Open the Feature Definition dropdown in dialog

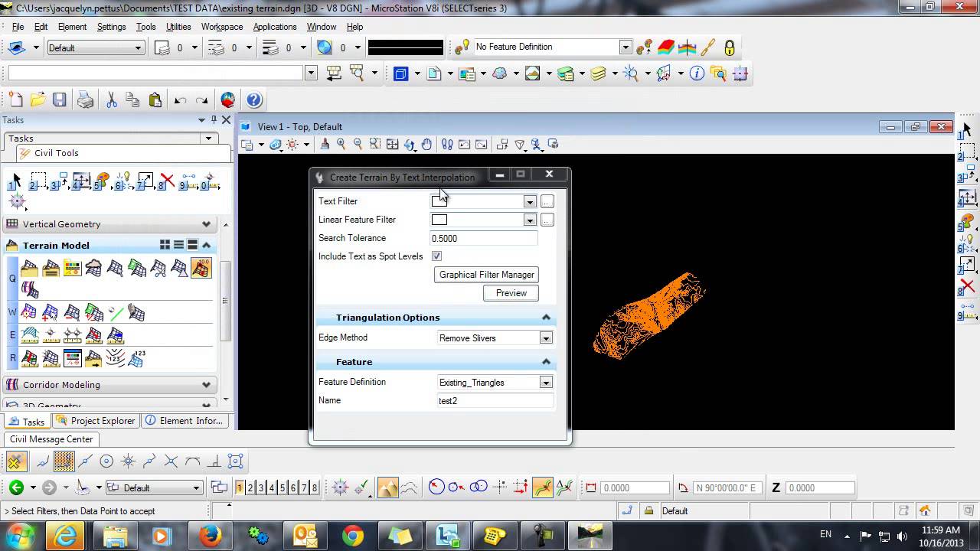pyautogui.click(x=546, y=382)
